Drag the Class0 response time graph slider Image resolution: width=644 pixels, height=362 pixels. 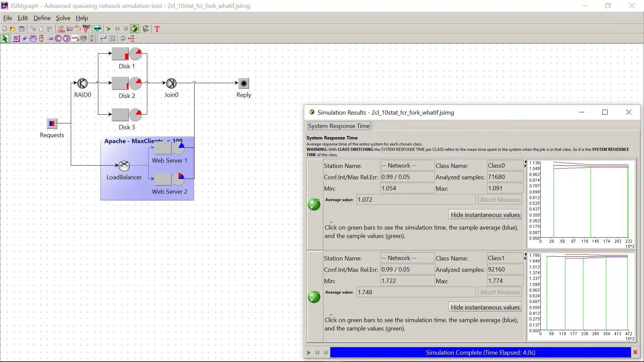point(526,165)
